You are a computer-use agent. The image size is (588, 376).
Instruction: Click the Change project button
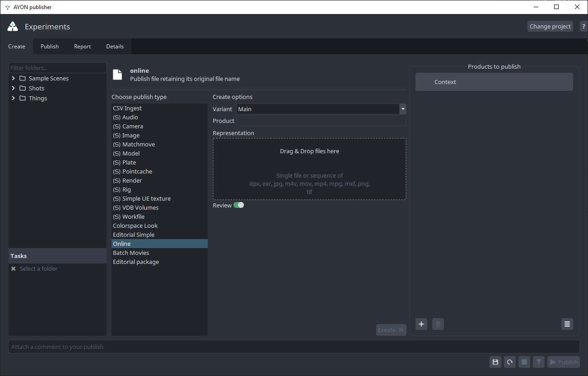[550, 27]
